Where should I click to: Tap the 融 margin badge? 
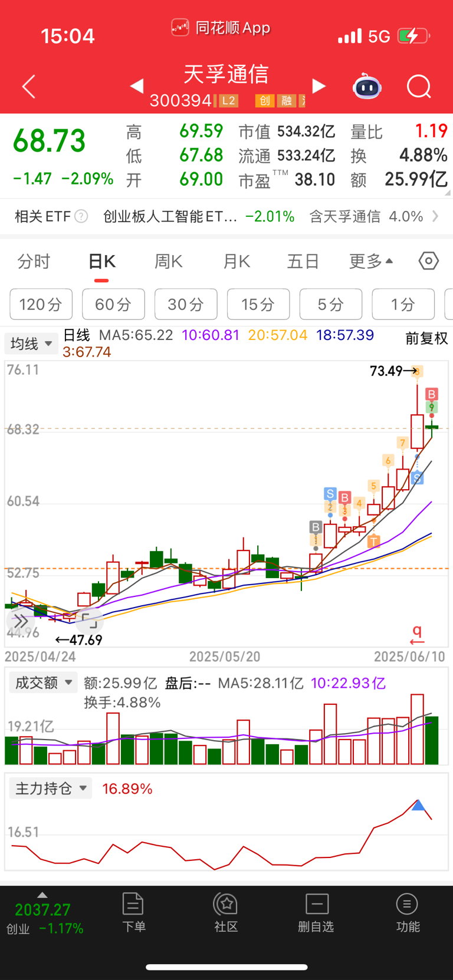pyautogui.click(x=286, y=101)
